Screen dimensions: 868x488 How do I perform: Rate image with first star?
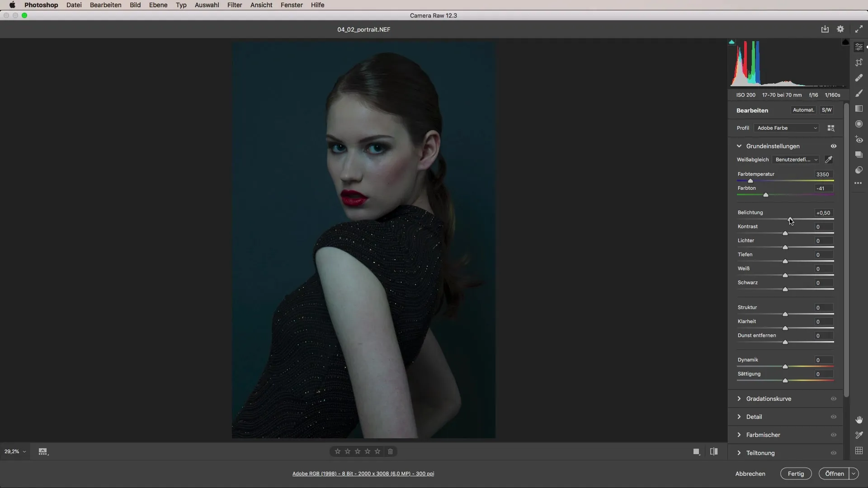(x=338, y=451)
